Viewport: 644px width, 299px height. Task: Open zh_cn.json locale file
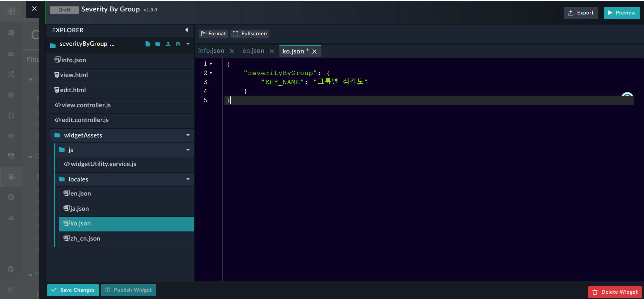pyautogui.click(x=127, y=239)
